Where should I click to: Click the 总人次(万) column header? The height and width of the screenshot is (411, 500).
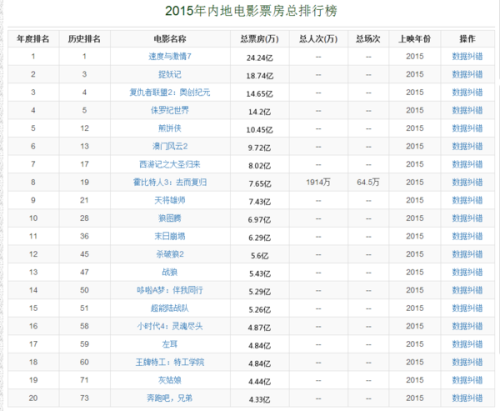coord(318,39)
